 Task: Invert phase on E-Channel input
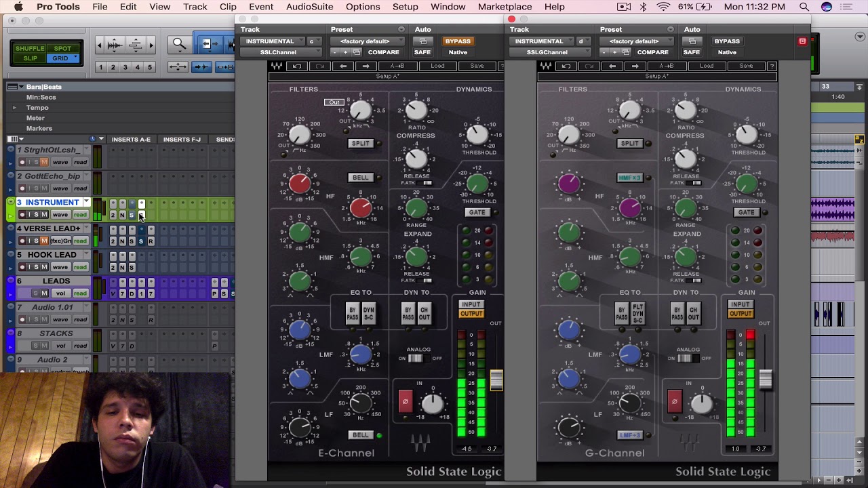pyautogui.click(x=405, y=401)
